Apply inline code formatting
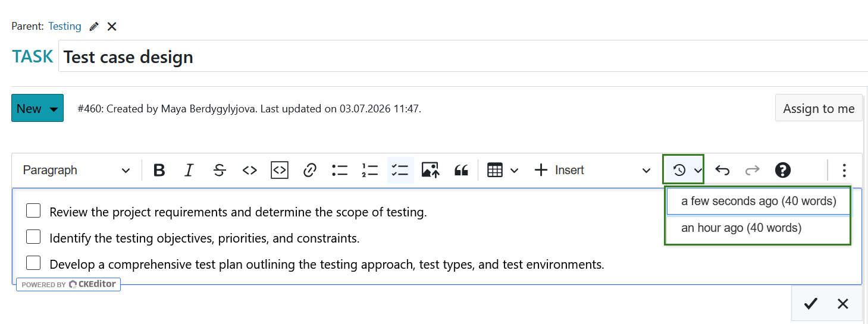 click(250, 170)
